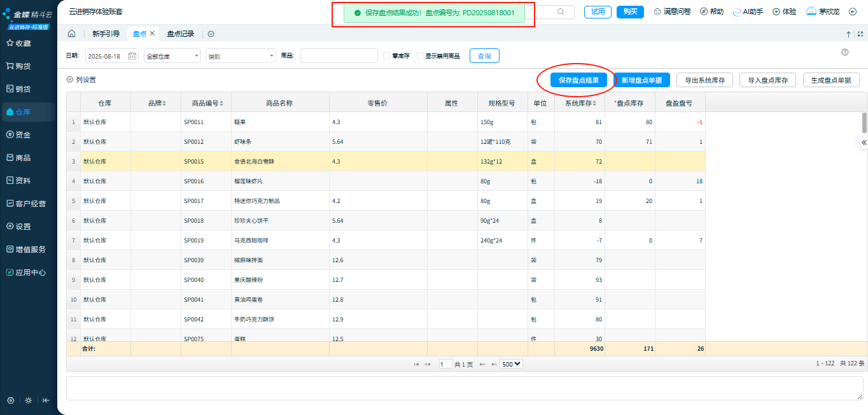
Task: Open the page size 500 dropdown
Action: pos(511,364)
